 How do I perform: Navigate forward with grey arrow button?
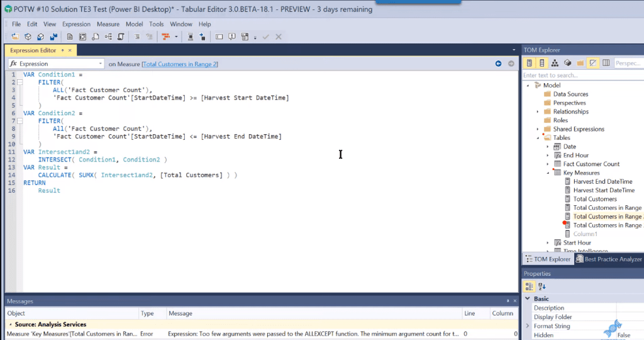coord(511,64)
